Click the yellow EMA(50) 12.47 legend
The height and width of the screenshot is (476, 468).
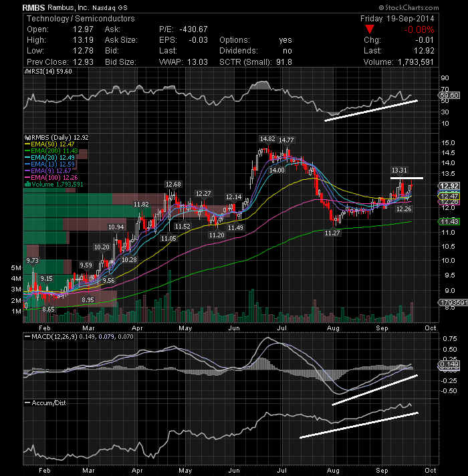point(49,144)
